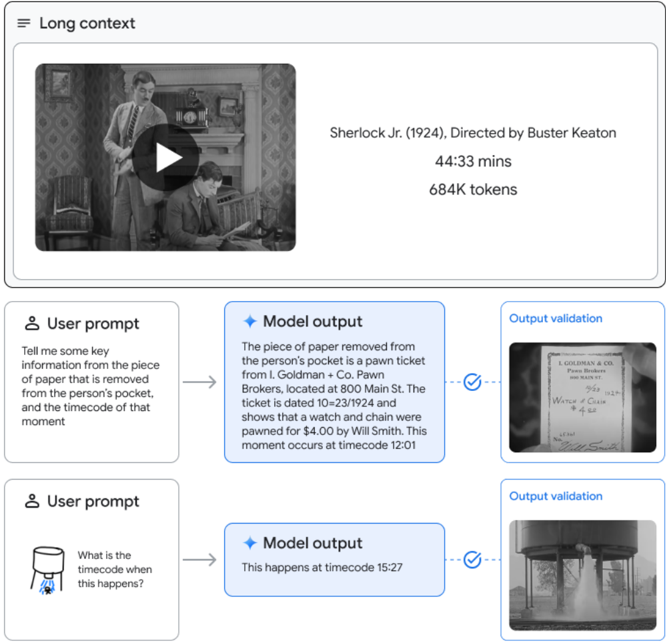Screen dimensions: 666x643
Task: Click the person icon in the top User prompt
Action: (x=32, y=324)
